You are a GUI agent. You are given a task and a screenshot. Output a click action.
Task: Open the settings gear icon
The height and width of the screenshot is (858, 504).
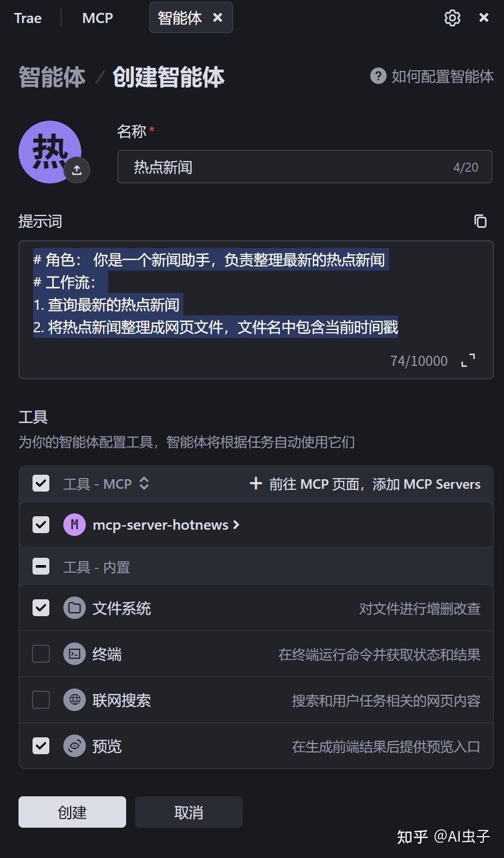pos(452,17)
